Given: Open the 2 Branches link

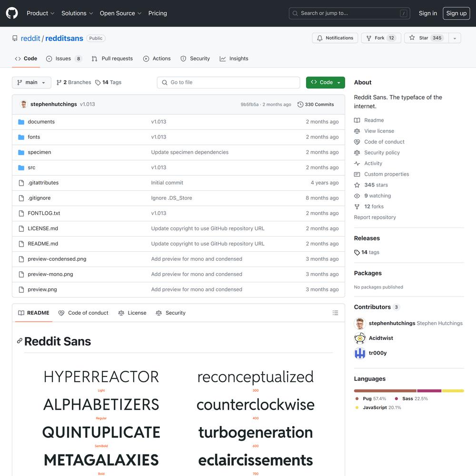Looking at the screenshot, I should pyautogui.click(x=74, y=82).
